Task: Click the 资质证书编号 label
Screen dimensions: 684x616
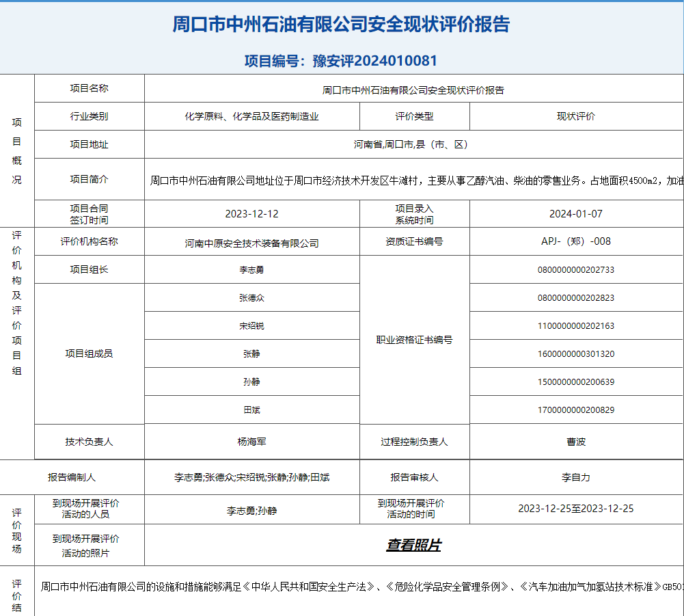Action: (x=414, y=241)
